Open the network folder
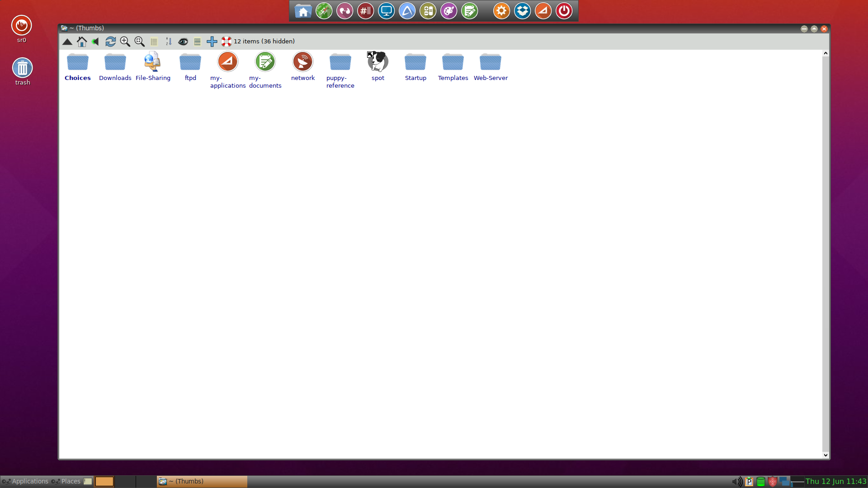 pyautogui.click(x=303, y=66)
